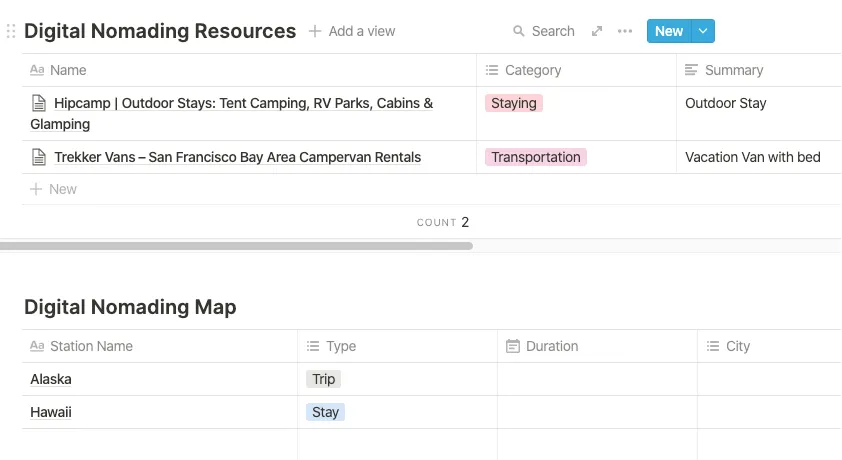Viewport: 842px width, 460px height.
Task: Click the Search magnifier icon
Action: tap(519, 31)
